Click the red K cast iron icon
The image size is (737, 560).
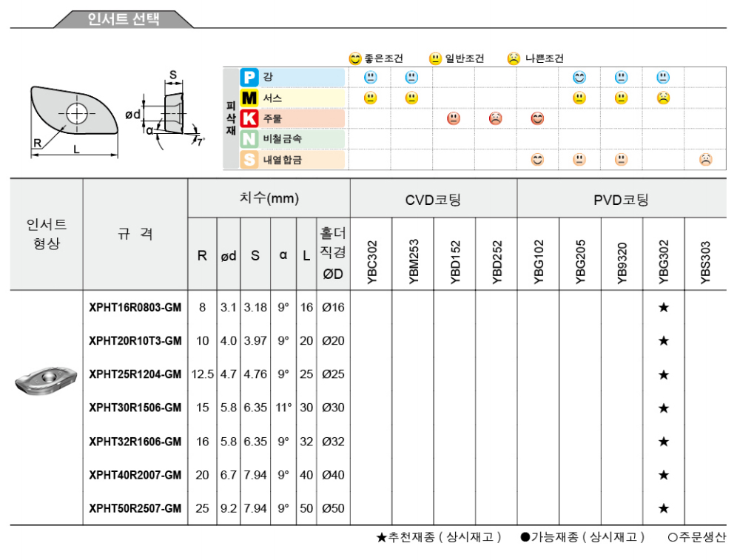[249, 118]
